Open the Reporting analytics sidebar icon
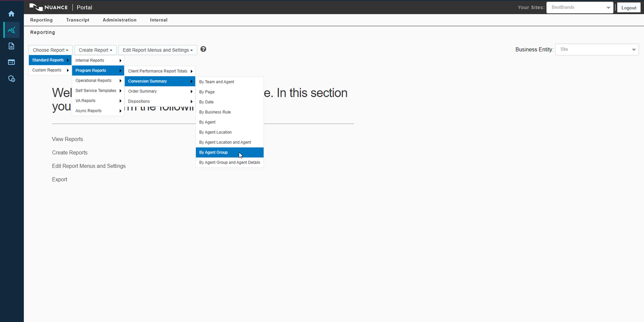This screenshot has width=644, height=322. click(x=12, y=30)
